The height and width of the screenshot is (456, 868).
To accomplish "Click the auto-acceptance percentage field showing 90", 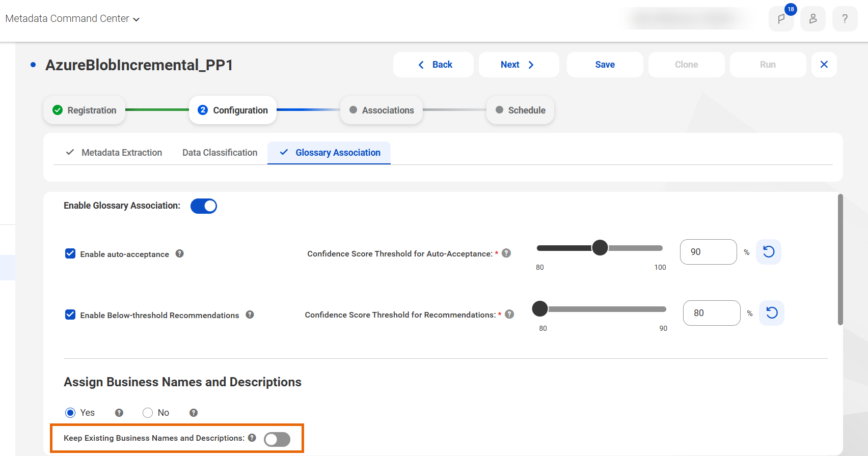I will tap(709, 252).
